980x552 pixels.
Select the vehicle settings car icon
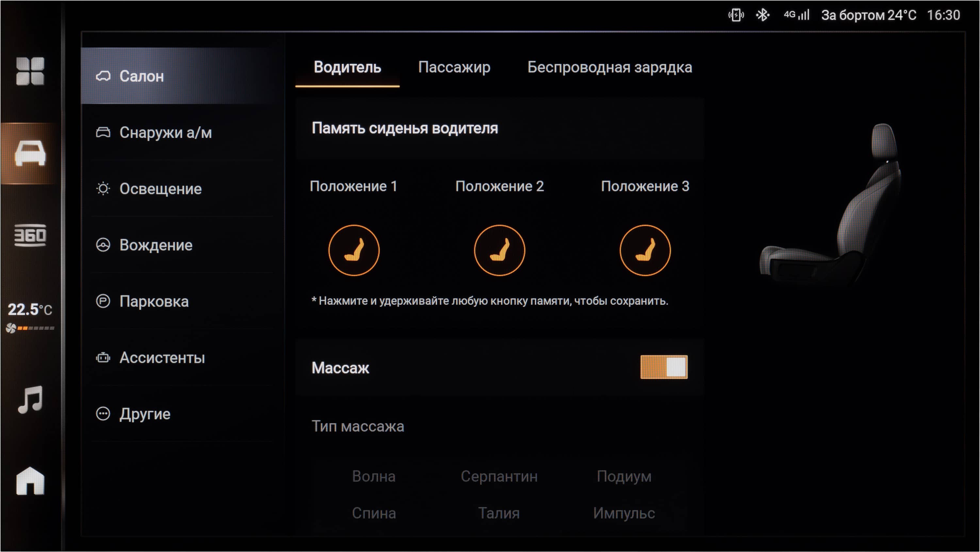30,153
